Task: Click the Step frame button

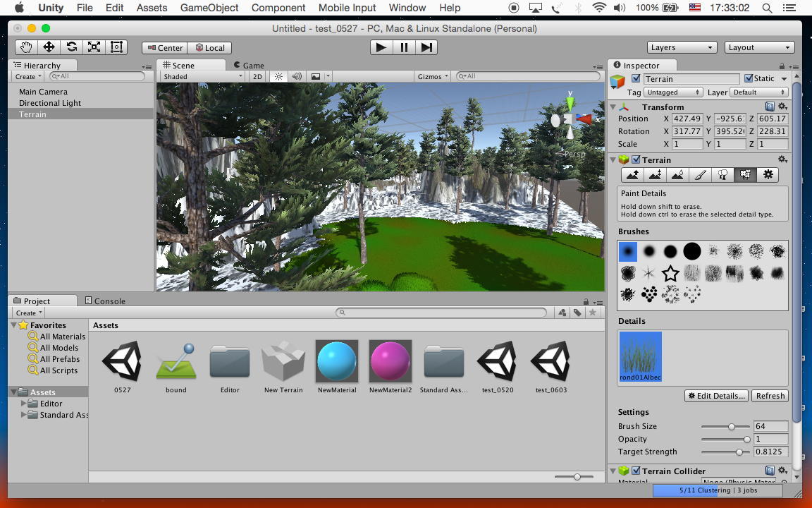Action: [426, 47]
